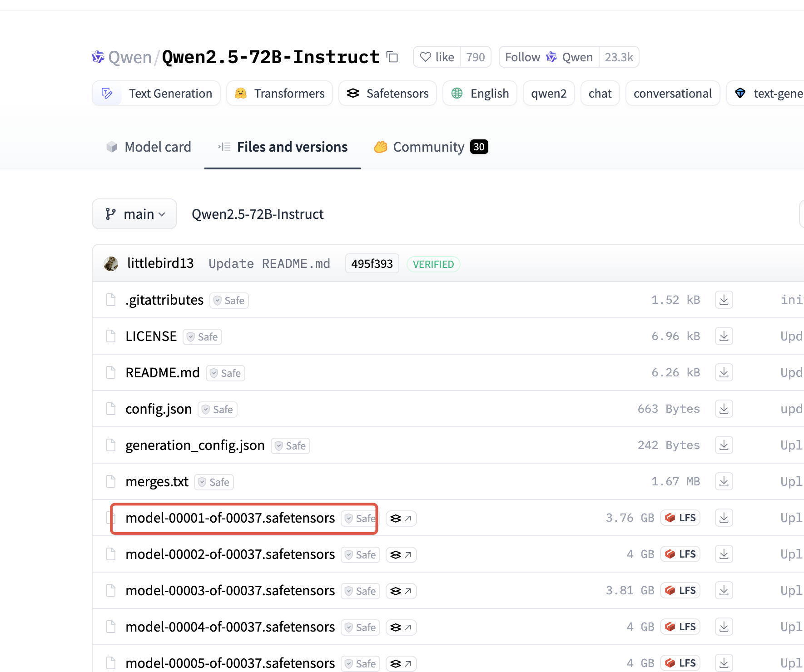
Task: Download the config.json file
Action: [x=724, y=409]
